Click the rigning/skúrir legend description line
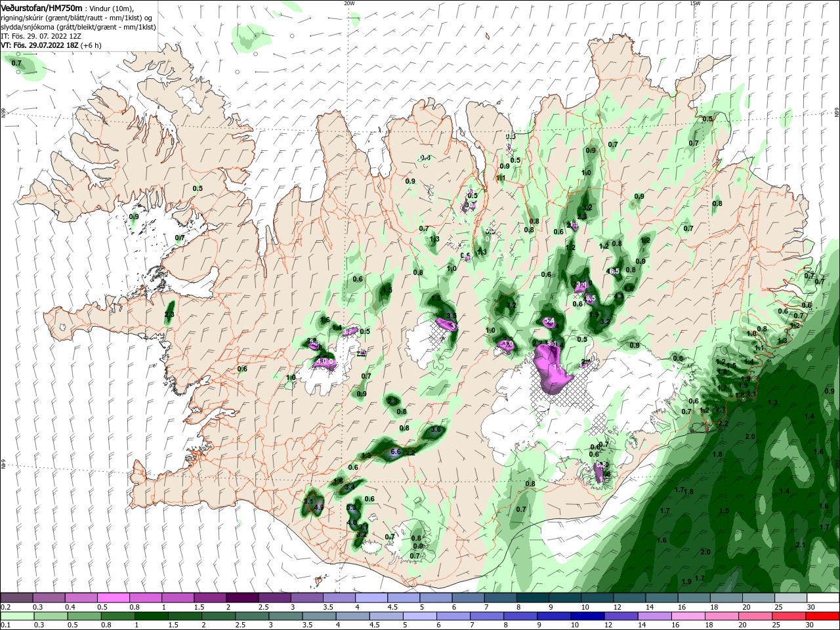The width and height of the screenshot is (840, 630). coord(77,18)
